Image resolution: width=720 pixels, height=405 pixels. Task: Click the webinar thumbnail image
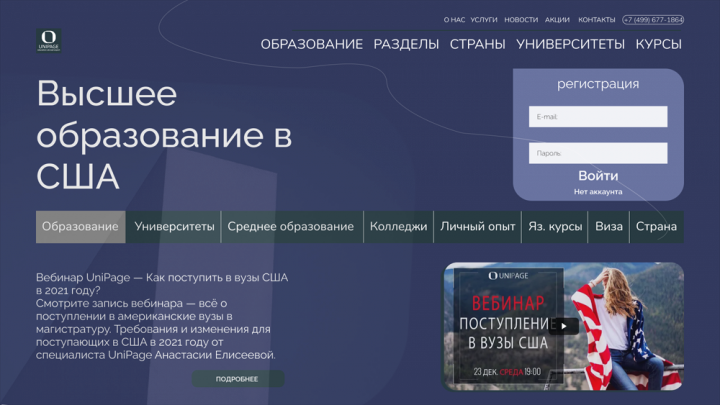pyautogui.click(x=563, y=326)
